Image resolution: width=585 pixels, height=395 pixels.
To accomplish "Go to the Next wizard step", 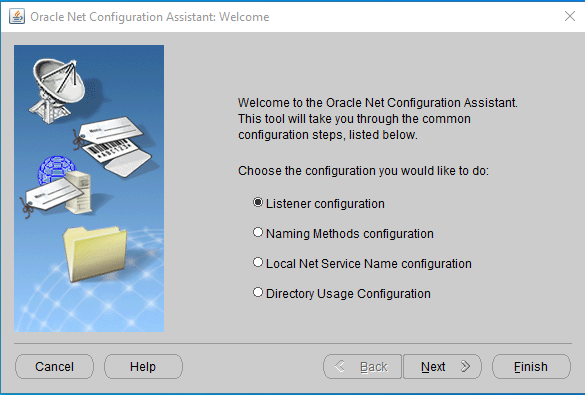I will coord(442,367).
